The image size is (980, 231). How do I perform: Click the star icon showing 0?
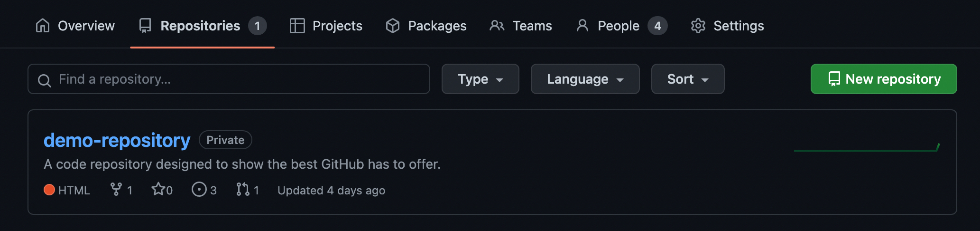click(x=157, y=189)
